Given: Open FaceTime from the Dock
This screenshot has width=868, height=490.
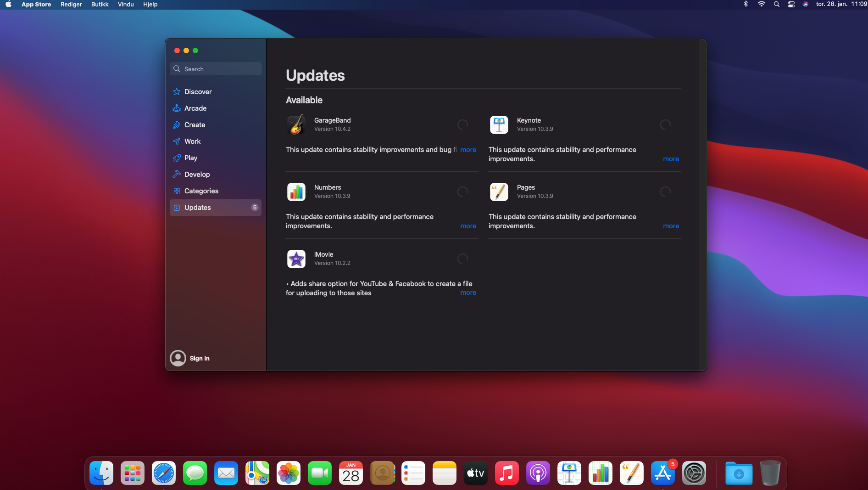Looking at the screenshot, I should coord(320,473).
